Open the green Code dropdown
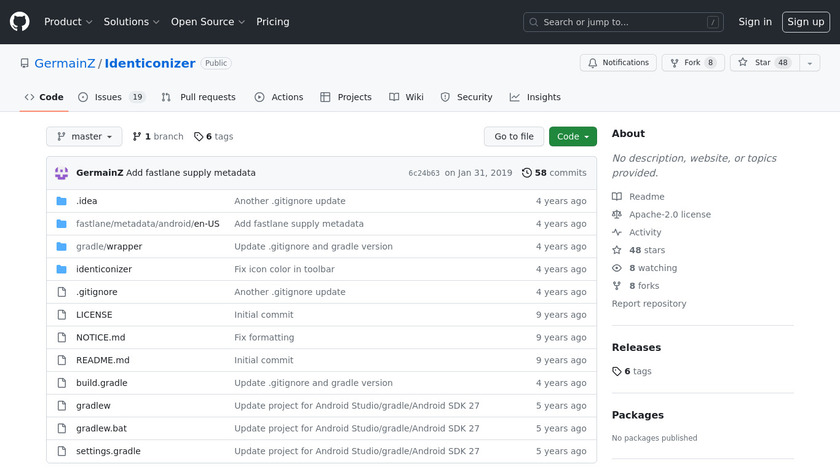The height and width of the screenshot is (472, 840). point(573,137)
